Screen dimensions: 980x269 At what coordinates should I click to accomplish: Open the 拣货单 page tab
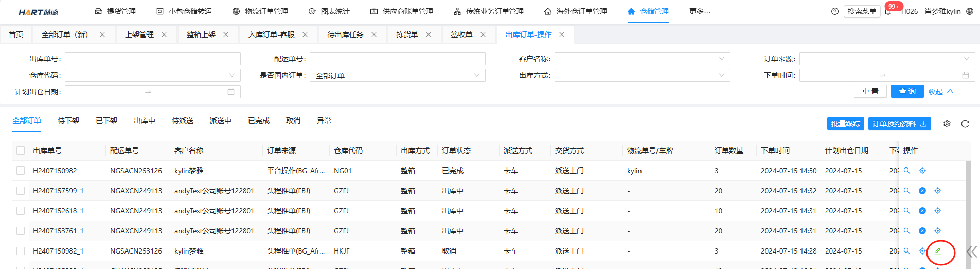pos(407,35)
